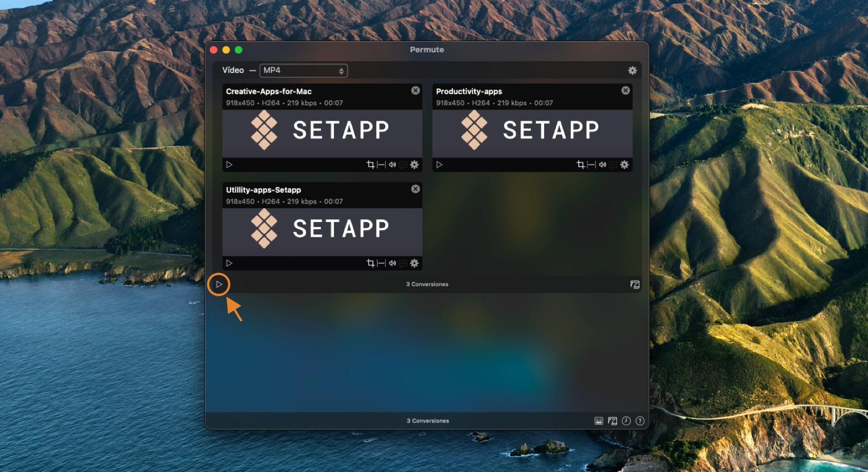868x472 pixels.
Task: Play the Creative-Apps-for-Mac conversion
Action: pyautogui.click(x=229, y=165)
